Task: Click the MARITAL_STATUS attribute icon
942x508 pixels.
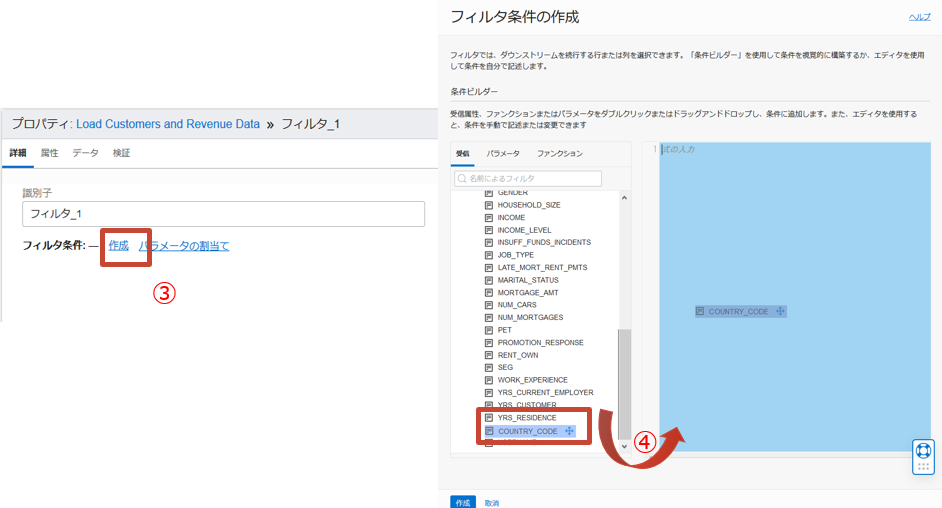Action: coord(489,280)
